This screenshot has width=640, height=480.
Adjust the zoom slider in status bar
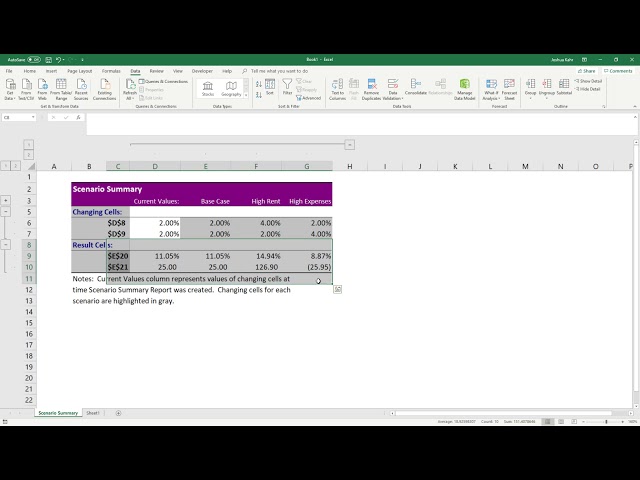[x=606, y=421]
